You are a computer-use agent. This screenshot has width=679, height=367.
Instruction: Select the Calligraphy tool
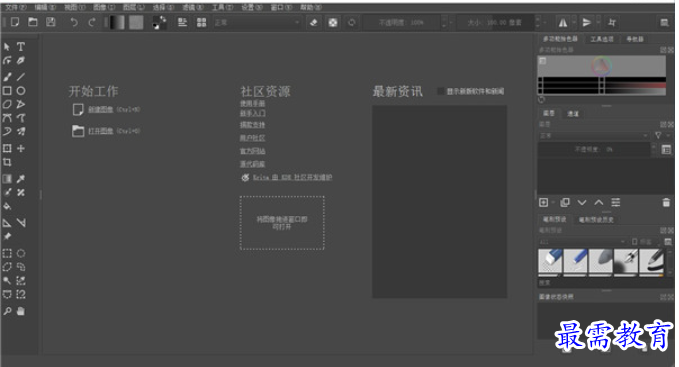[20, 61]
